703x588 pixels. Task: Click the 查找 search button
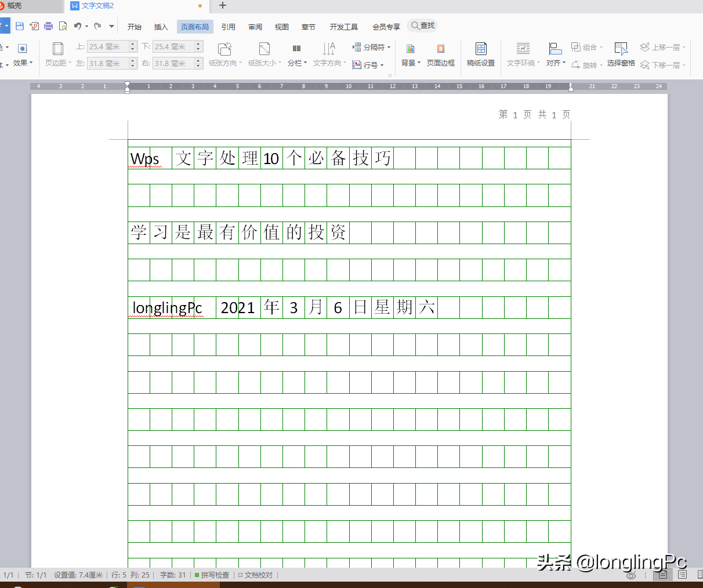423,26
